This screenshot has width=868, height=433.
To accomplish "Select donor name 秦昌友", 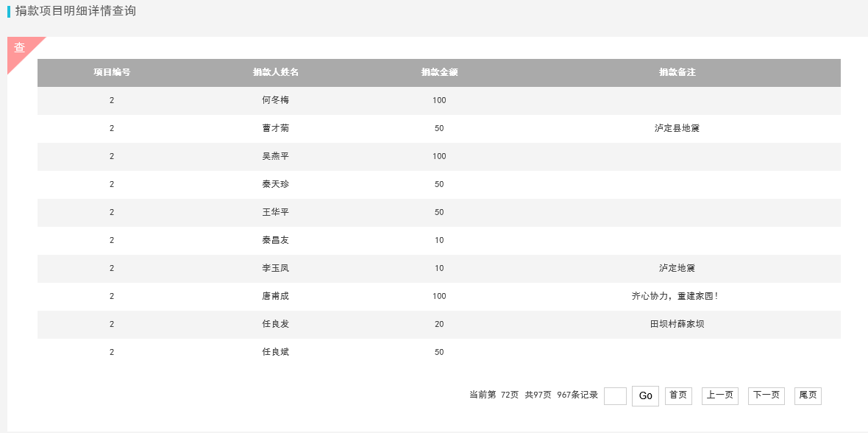I will [276, 240].
